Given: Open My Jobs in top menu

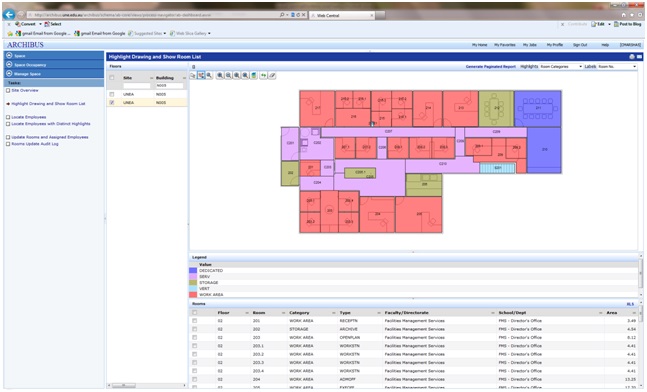Looking at the screenshot, I should (530, 45).
